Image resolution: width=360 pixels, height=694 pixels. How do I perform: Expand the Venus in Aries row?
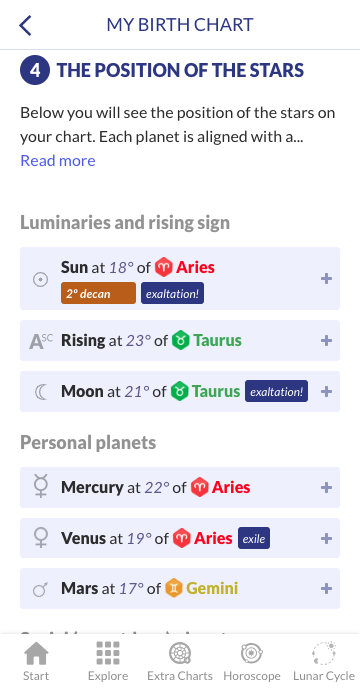click(x=326, y=538)
